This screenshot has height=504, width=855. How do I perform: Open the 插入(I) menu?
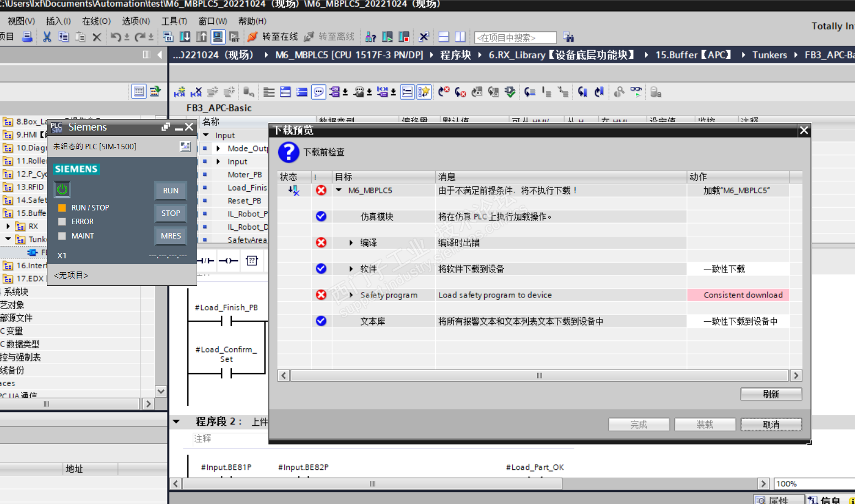(x=58, y=21)
